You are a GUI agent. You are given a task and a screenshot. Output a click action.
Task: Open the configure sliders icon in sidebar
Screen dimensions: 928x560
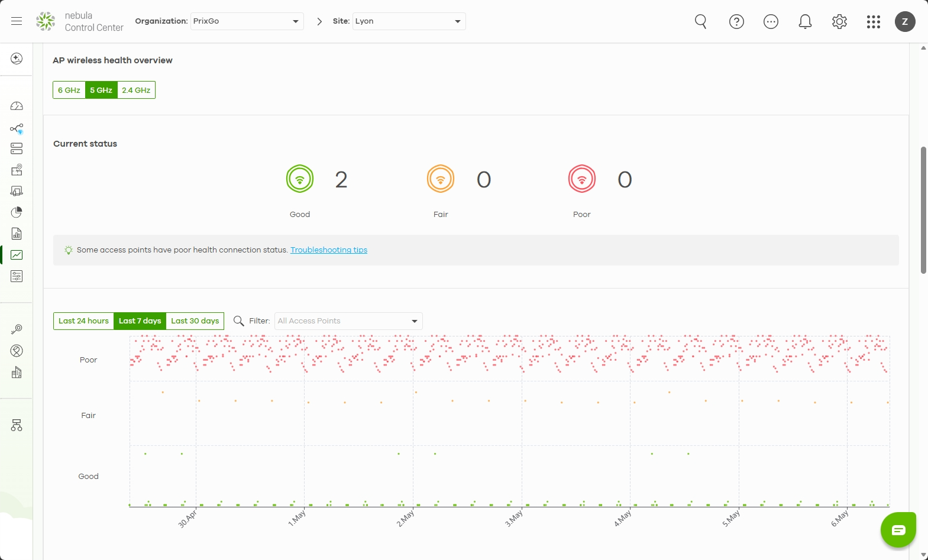[17, 276]
